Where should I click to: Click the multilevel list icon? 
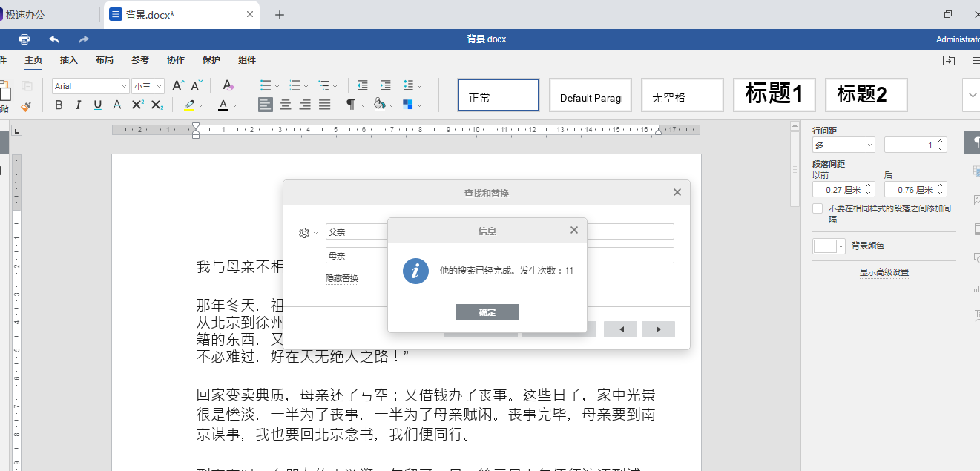(323, 86)
